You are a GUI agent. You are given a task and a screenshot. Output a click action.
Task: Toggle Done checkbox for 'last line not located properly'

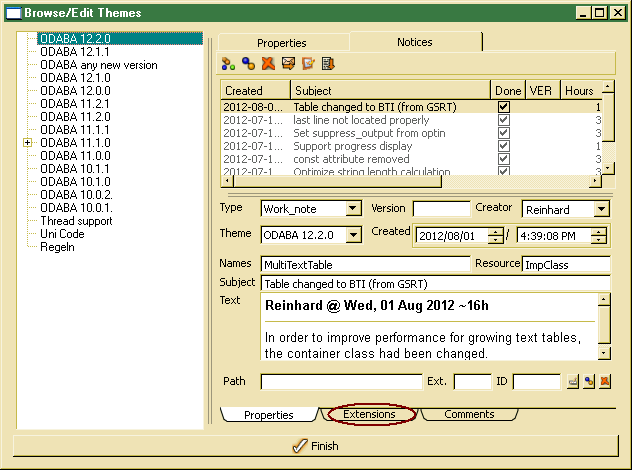coord(504,119)
